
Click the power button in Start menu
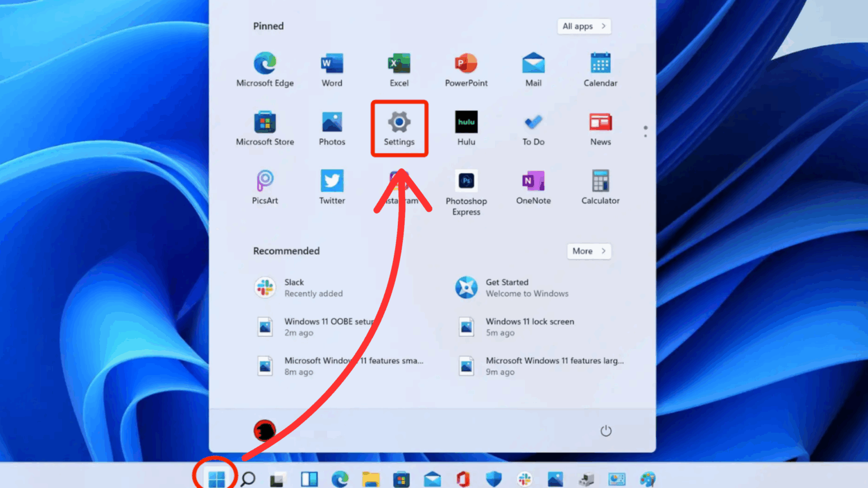coord(606,430)
